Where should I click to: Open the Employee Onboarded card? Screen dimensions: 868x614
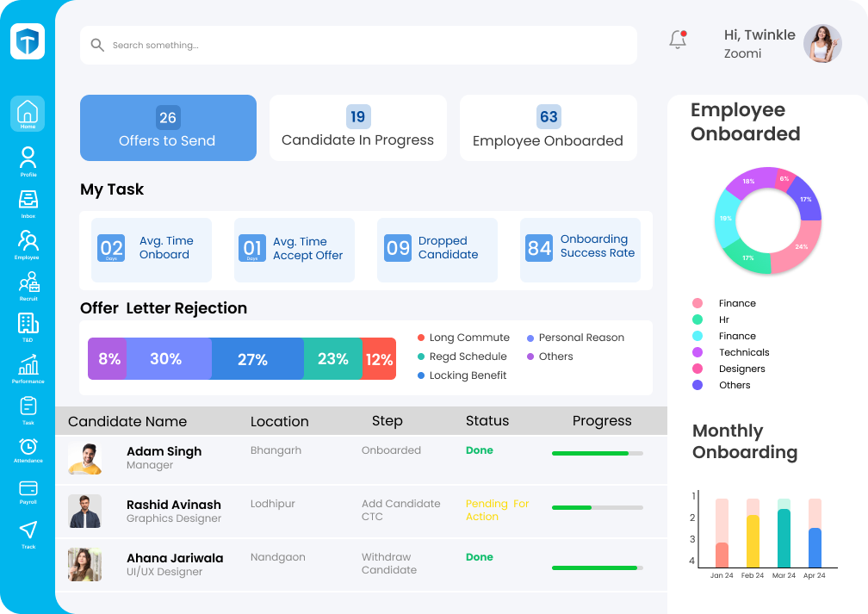click(548, 128)
